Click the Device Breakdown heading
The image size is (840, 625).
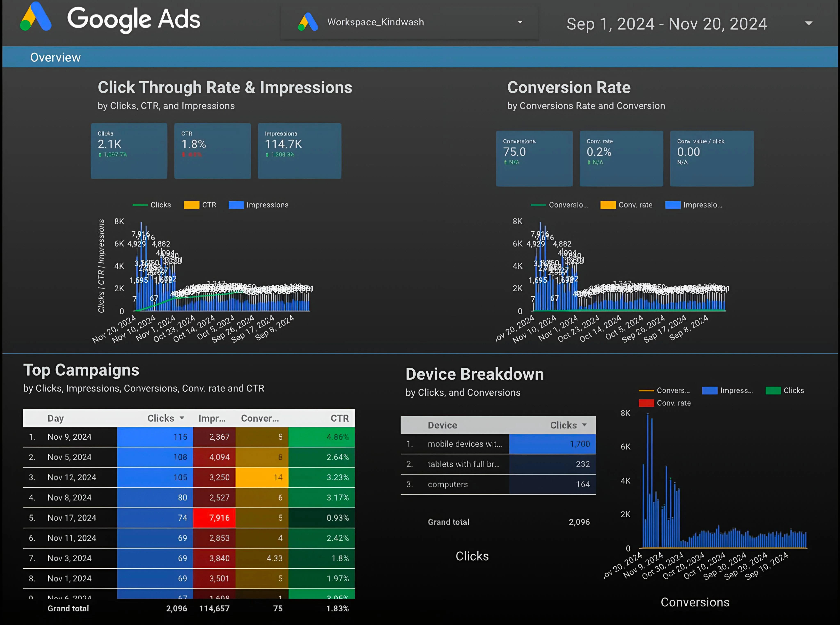(x=475, y=374)
